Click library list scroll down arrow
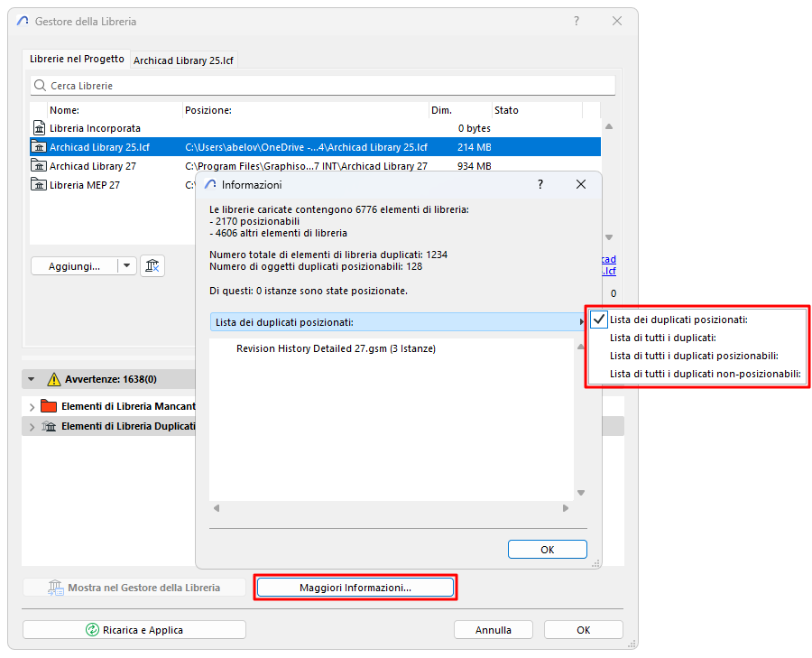This screenshot has width=812, height=658. click(x=609, y=237)
